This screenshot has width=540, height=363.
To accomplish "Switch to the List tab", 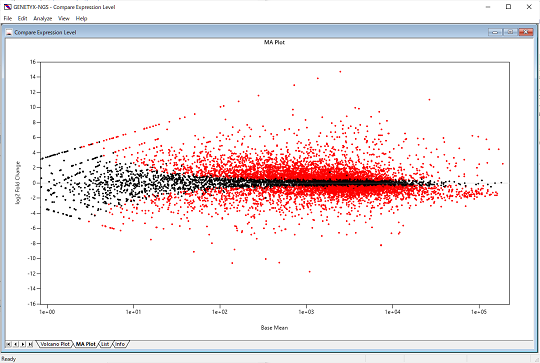I will (x=105, y=344).
